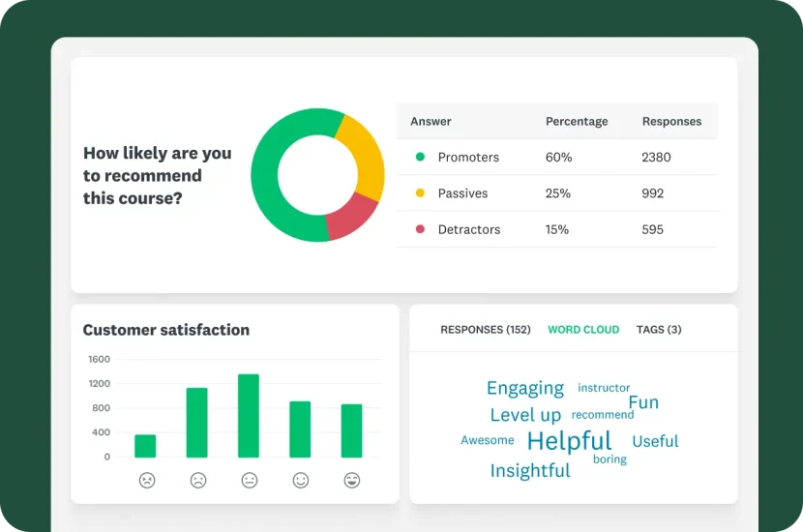Click the very dissatisfied angry face icon
The image size is (803, 532).
[x=146, y=480]
